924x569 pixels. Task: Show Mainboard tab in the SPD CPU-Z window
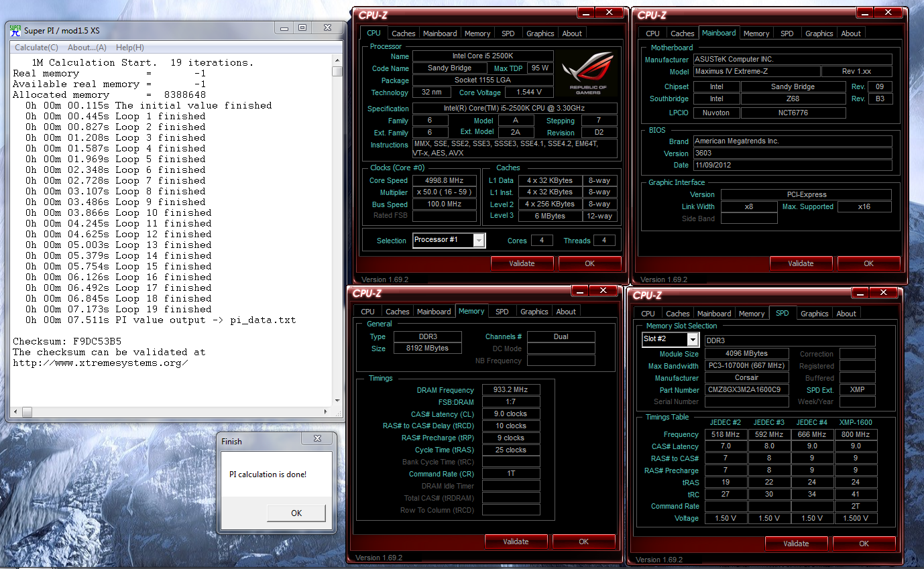click(x=714, y=314)
